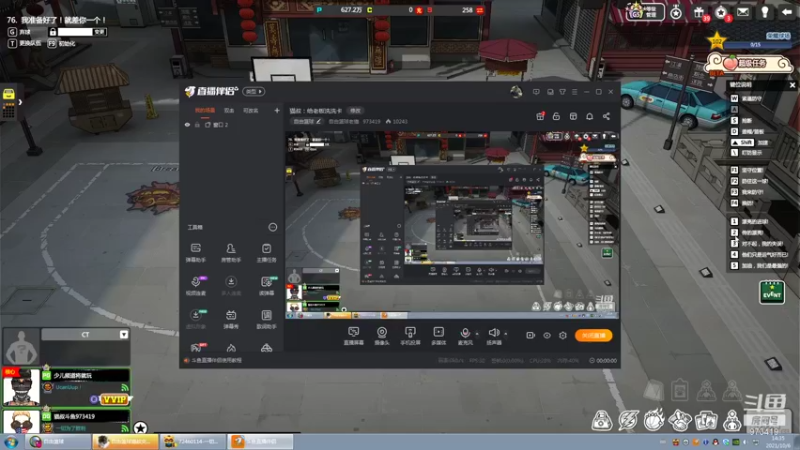The image size is (800, 450).
Task: Click the microphone icon in bottom toolbar
Action: pos(465,335)
